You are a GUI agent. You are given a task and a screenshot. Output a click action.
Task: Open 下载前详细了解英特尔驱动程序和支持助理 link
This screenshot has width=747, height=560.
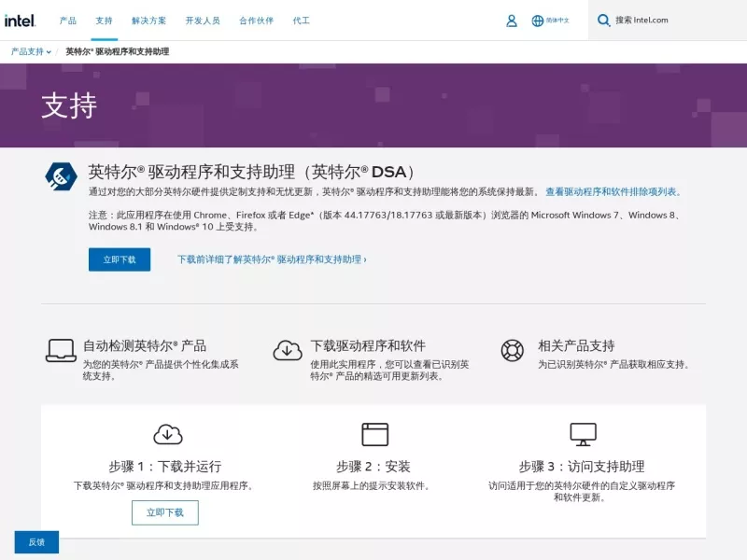pyautogui.click(x=272, y=259)
